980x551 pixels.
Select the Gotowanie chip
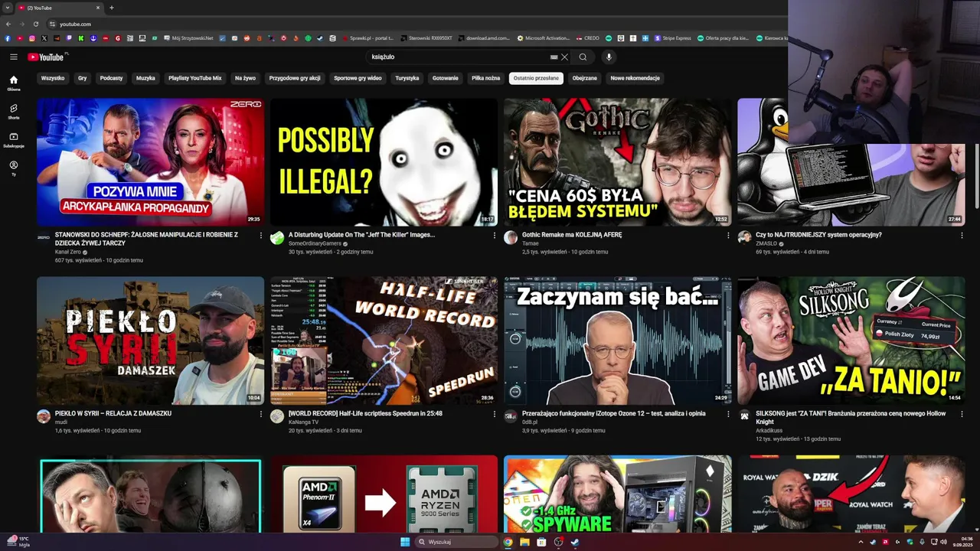point(446,78)
